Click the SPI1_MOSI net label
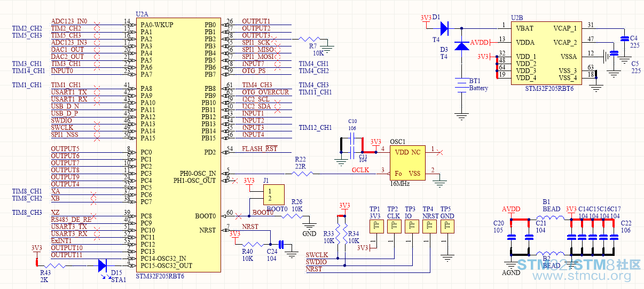This screenshot has height=289, width=644. click(x=258, y=57)
